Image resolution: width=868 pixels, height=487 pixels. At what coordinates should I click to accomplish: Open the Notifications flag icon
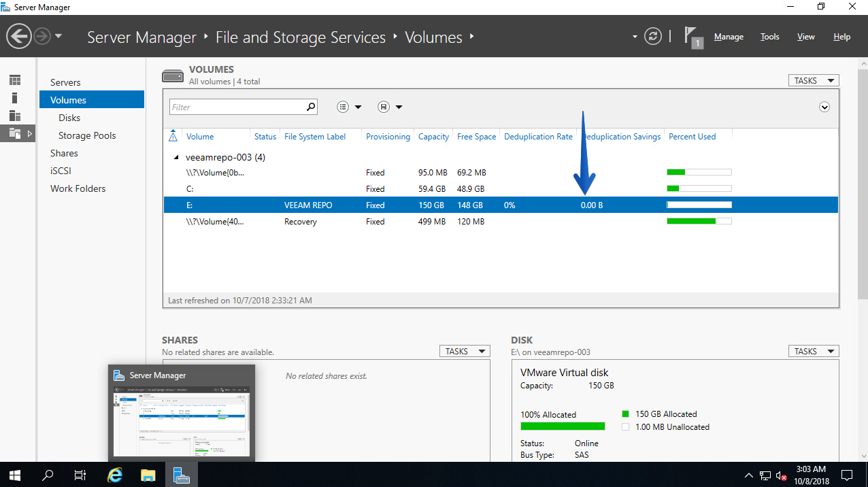(692, 37)
